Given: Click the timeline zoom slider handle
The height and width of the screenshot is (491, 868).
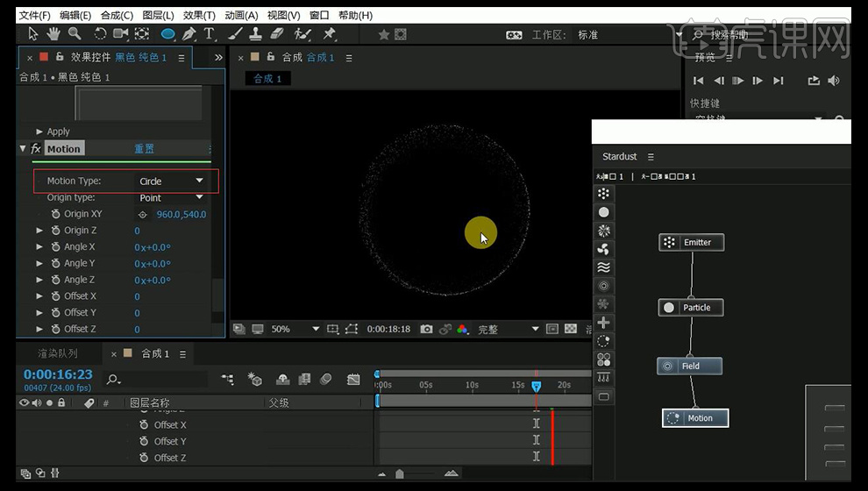Looking at the screenshot, I should 400,474.
